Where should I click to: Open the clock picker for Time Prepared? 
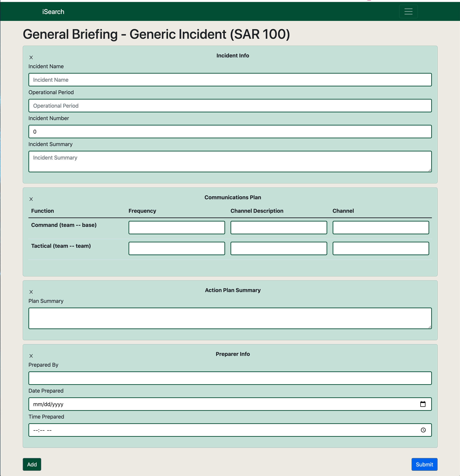coord(423,430)
